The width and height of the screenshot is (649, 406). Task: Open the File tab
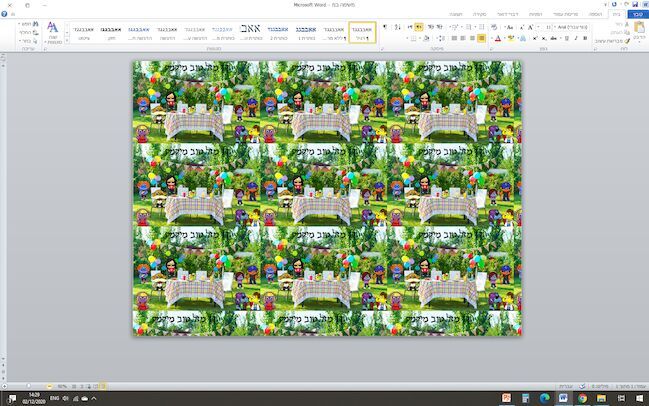click(637, 14)
